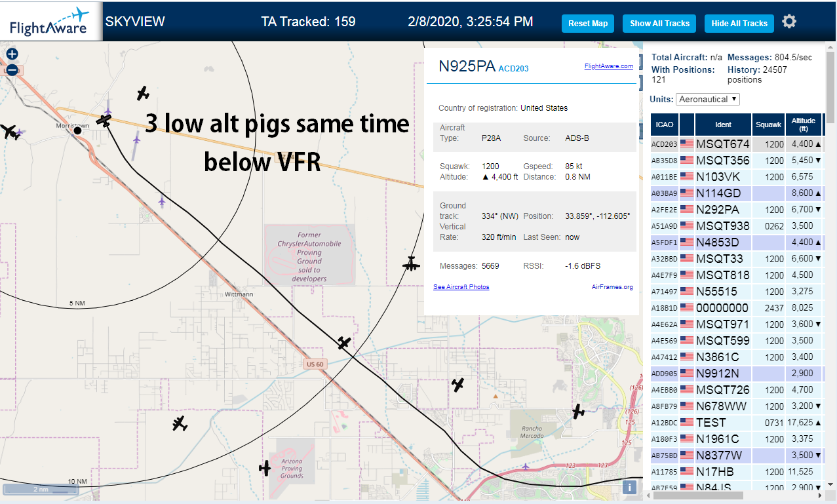Select the N4853D aircraft row

[x=737, y=242]
